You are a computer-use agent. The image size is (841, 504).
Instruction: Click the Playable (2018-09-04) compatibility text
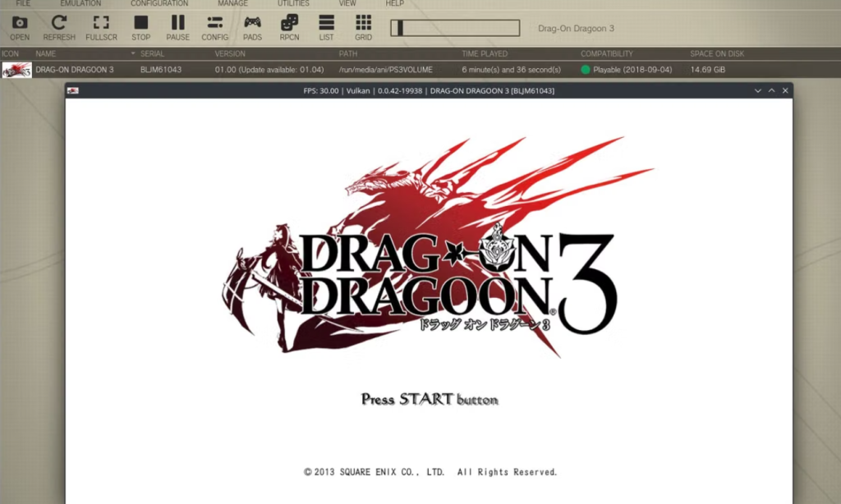[632, 70]
